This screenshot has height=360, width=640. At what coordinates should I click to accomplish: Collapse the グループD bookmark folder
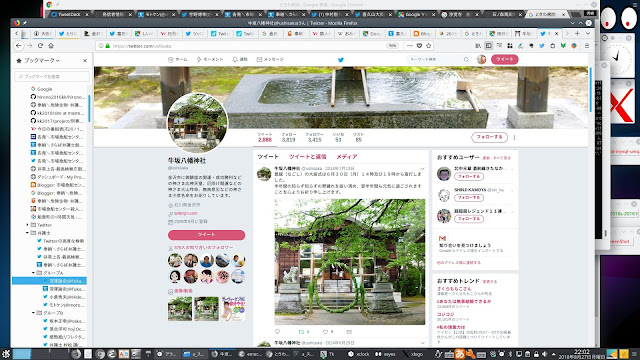pyautogui.click(x=33, y=313)
